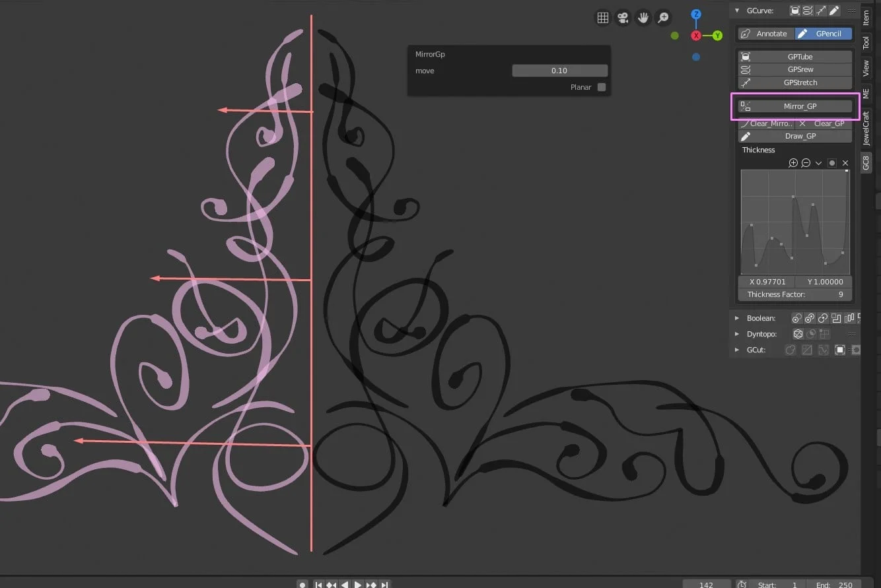Click the X 0.97701 input field
881x588 pixels.
pos(767,282)
